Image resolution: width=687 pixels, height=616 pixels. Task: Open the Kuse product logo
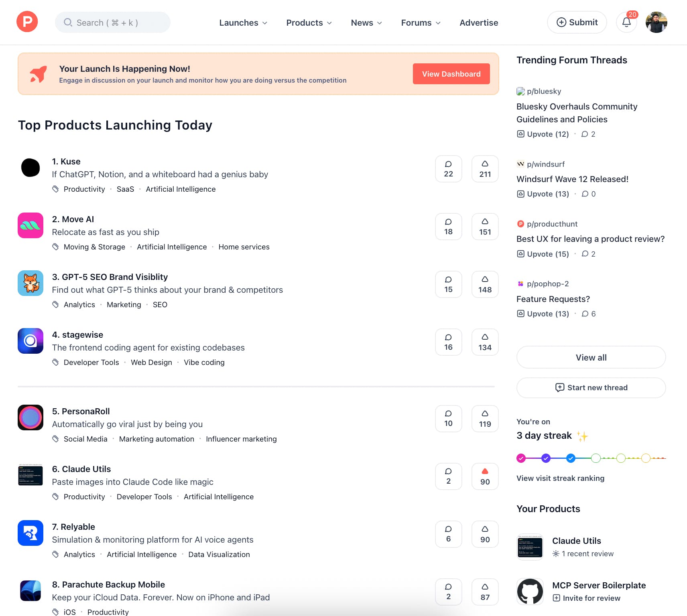pos(30,168)
